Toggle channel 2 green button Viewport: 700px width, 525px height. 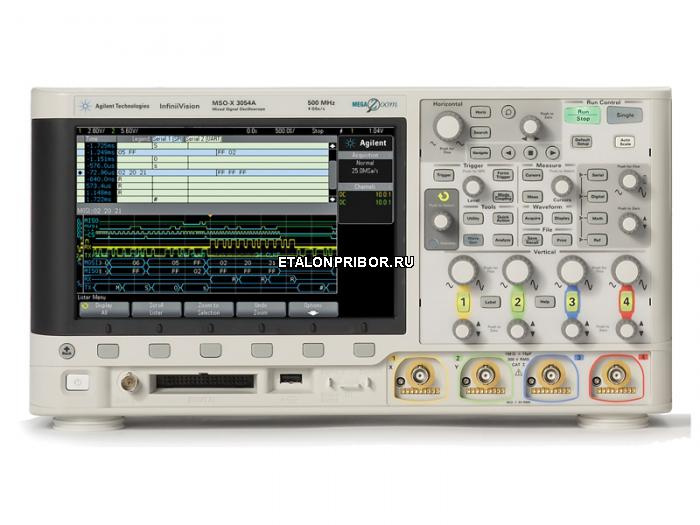tap(517, 301)
